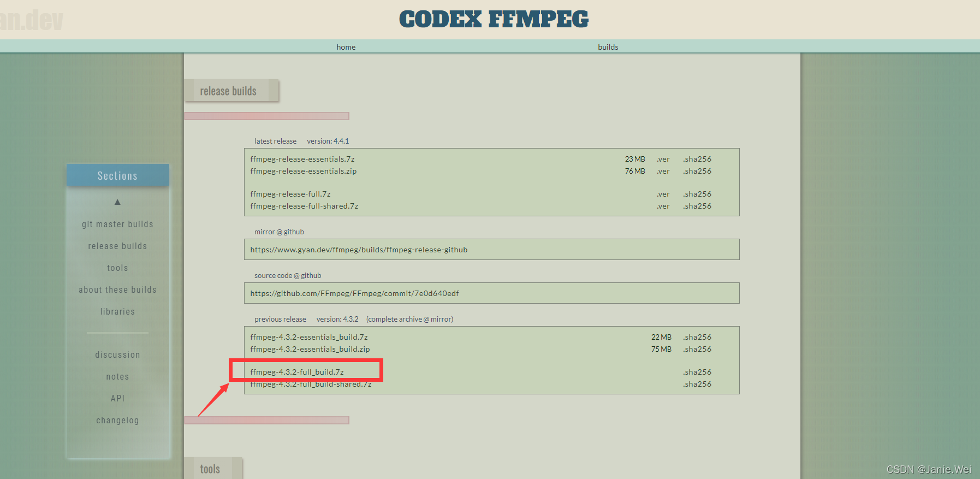
Task: Jump to libraries section
Action: point(117,312)
